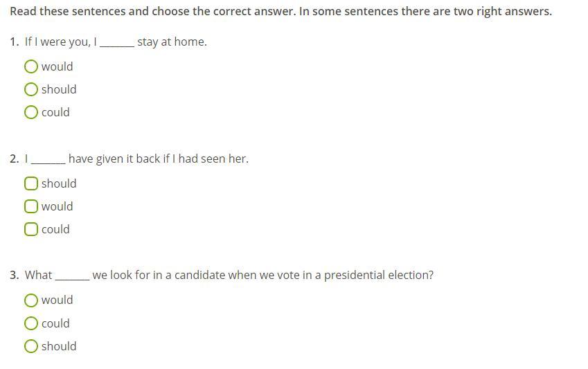
Task: Click the blank in 'If I were you' sentence
Action: [x=116, y=42]
